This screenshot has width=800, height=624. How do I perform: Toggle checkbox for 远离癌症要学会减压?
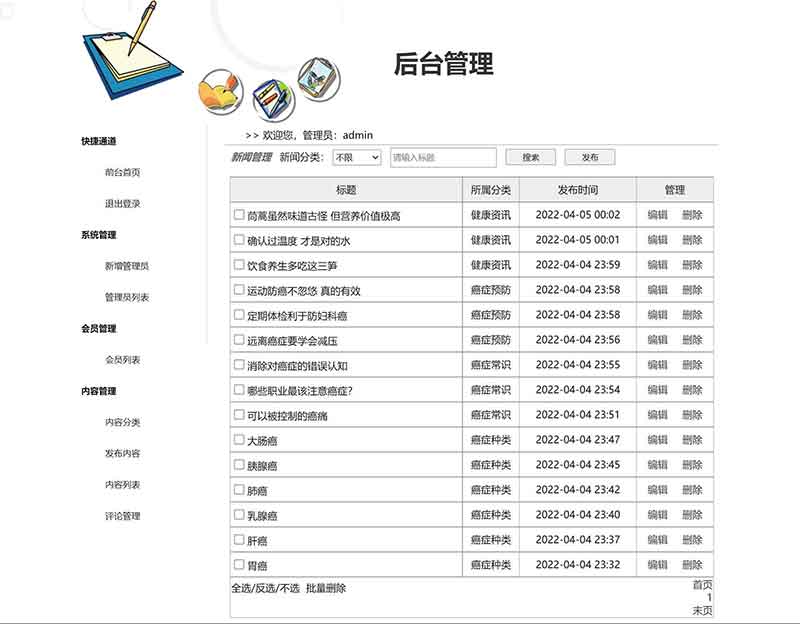[239, 339]
